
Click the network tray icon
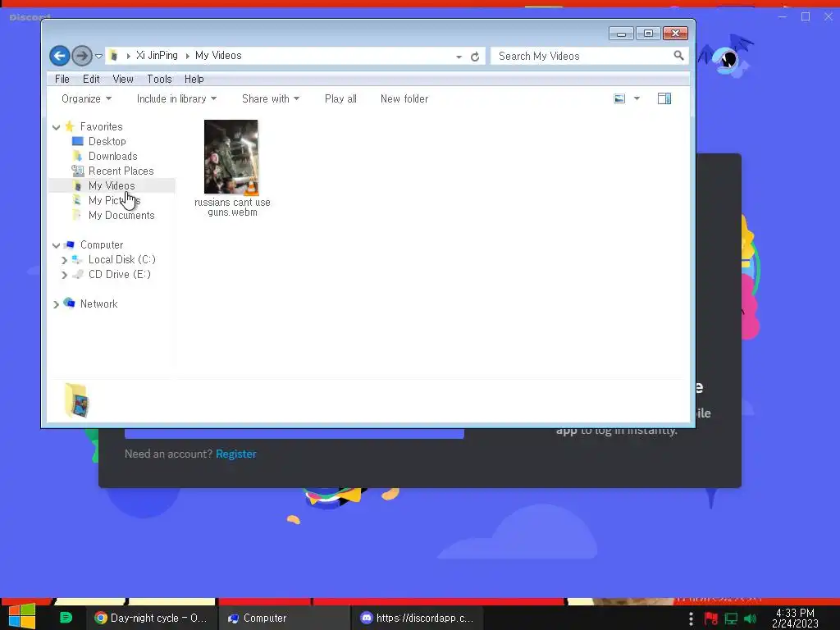point(731,619)
